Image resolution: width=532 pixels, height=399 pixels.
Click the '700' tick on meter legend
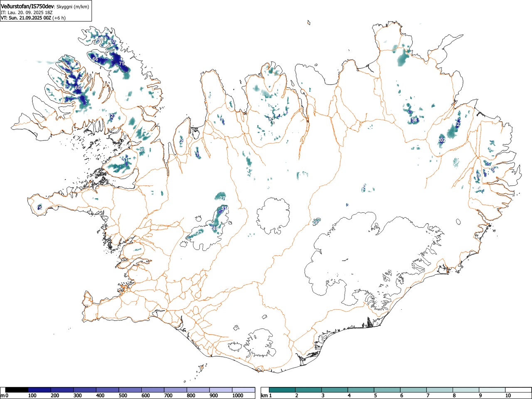tap(168, 396)
